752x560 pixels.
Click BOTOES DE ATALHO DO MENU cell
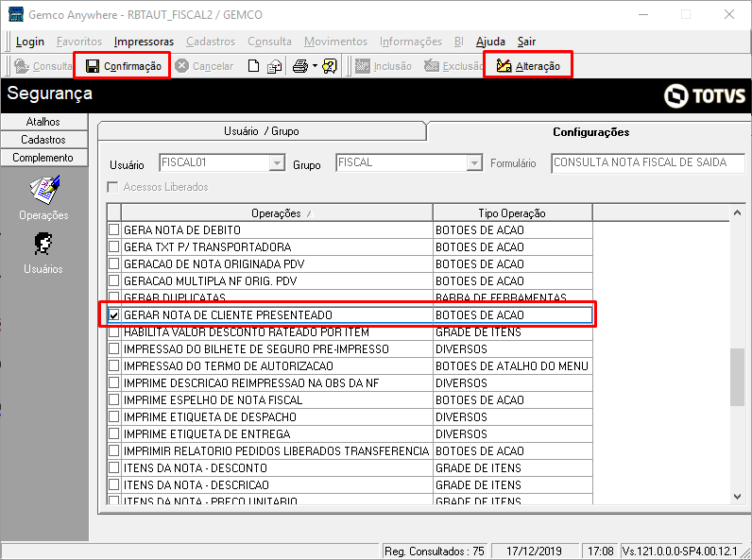pos(512,365)
